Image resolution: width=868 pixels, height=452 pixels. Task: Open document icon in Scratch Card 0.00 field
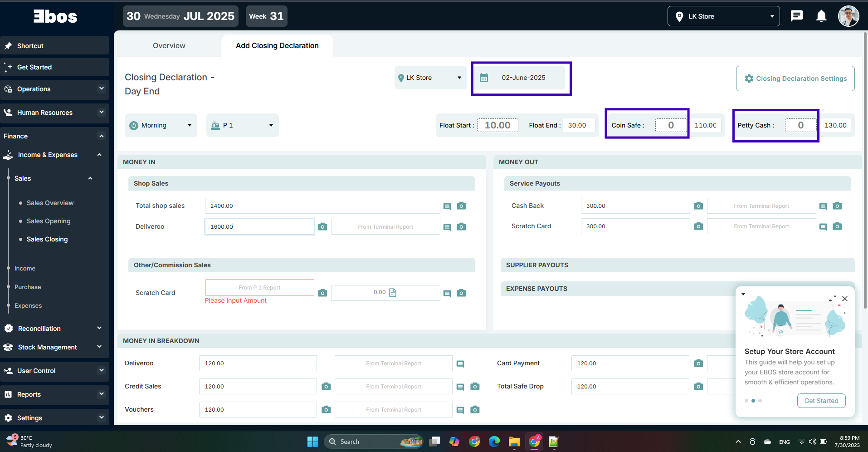click(393, 293)
